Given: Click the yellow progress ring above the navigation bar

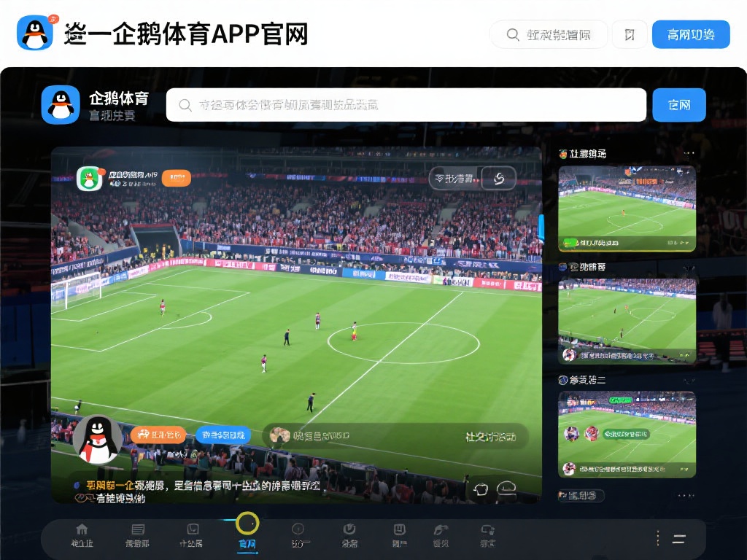Looking at the screenshot, I should [247, 522].
